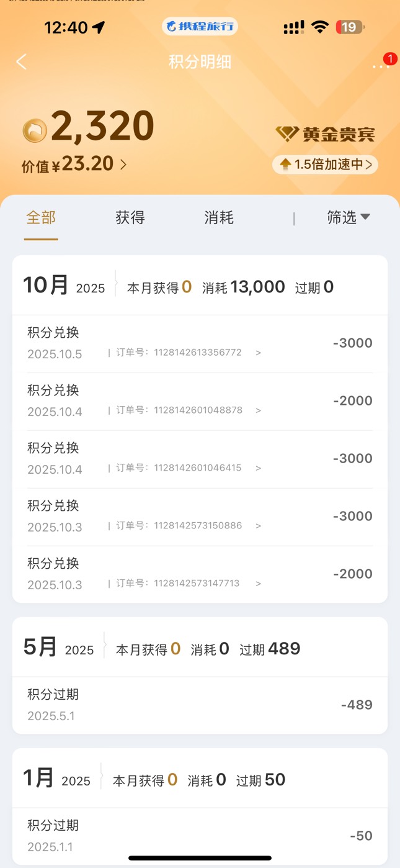
Task: Switch to the 消耗 tab
Action: coord(219,217)
